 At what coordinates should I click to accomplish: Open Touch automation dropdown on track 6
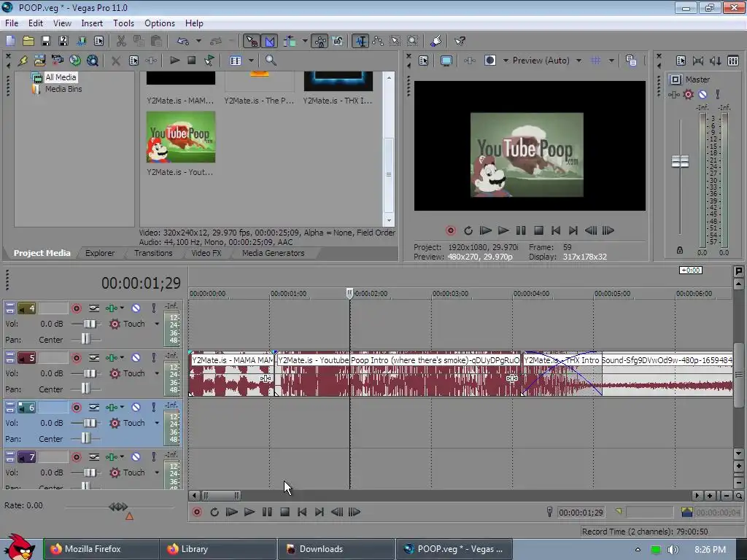pyautogui.click(x=157, y=423)
